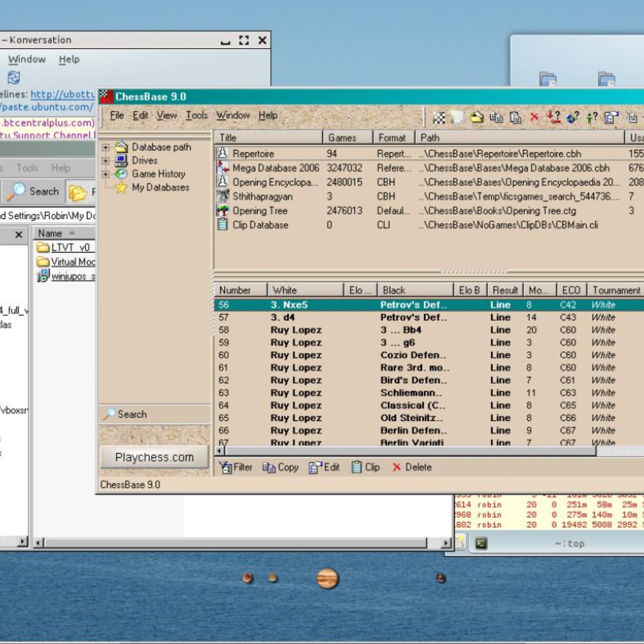Expand the Database path tree node
The image size is (644, 644).
(x=106, y=147)
